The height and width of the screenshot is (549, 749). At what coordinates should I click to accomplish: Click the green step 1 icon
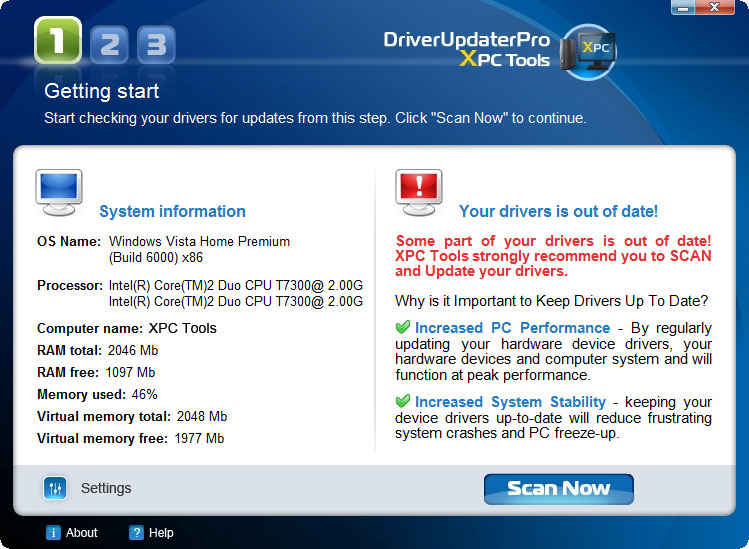tap(58, 40)
